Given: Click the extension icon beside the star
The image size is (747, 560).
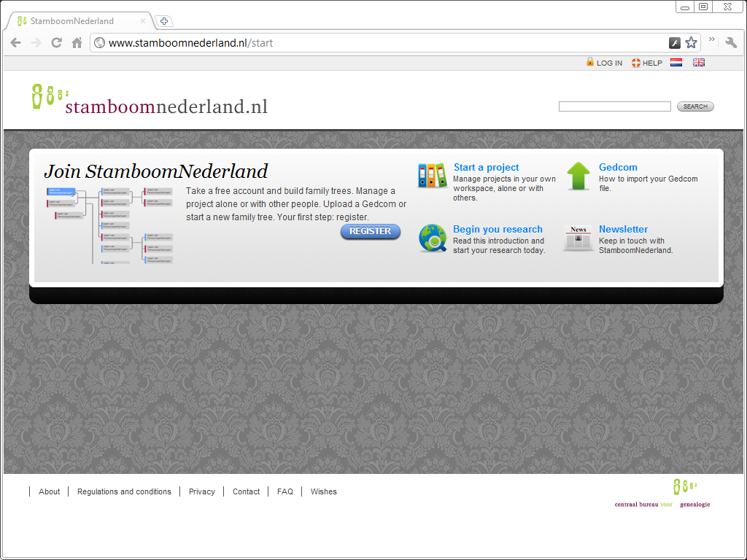Looking at the screenshot, I should coord(675,43).
